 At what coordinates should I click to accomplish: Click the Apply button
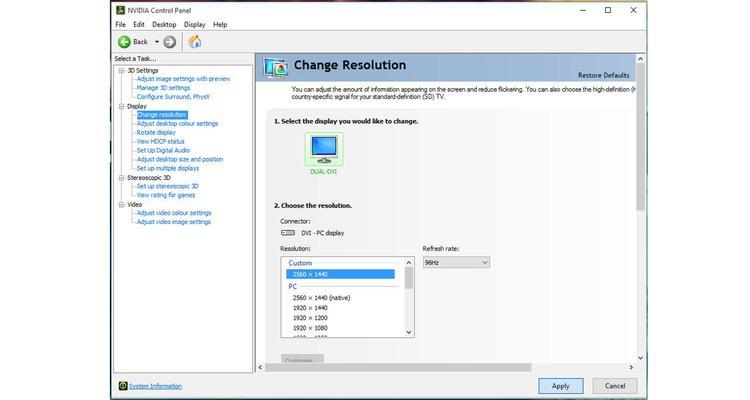[x=560, y=385]
